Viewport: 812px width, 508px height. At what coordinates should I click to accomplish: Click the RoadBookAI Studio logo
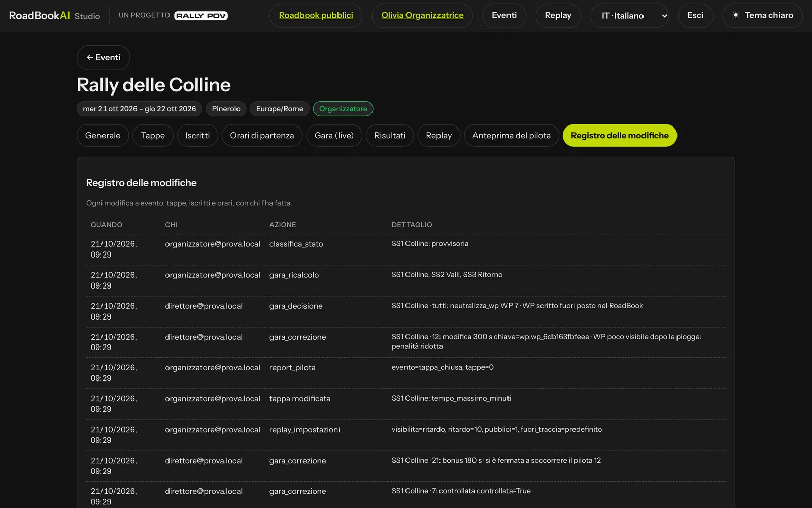point(54,16)
